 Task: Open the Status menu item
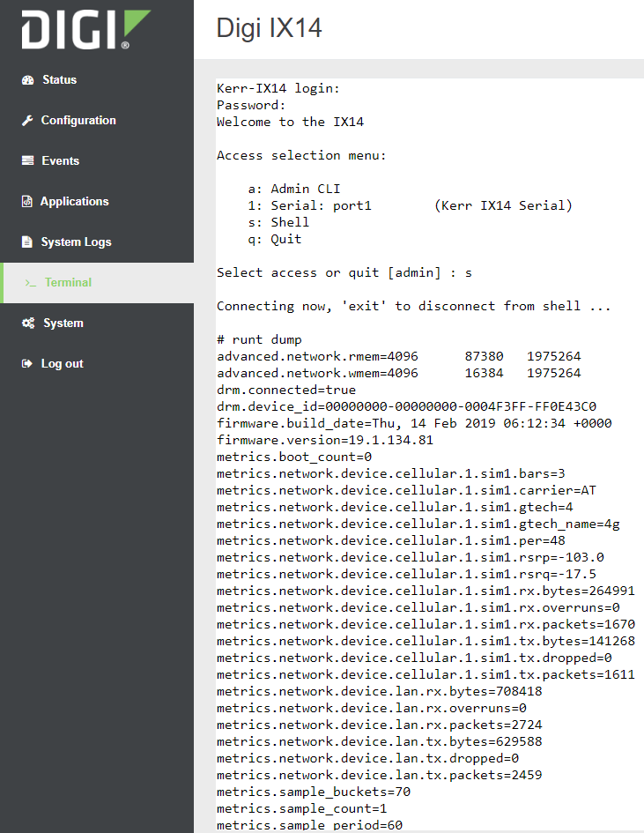[59, 79]
